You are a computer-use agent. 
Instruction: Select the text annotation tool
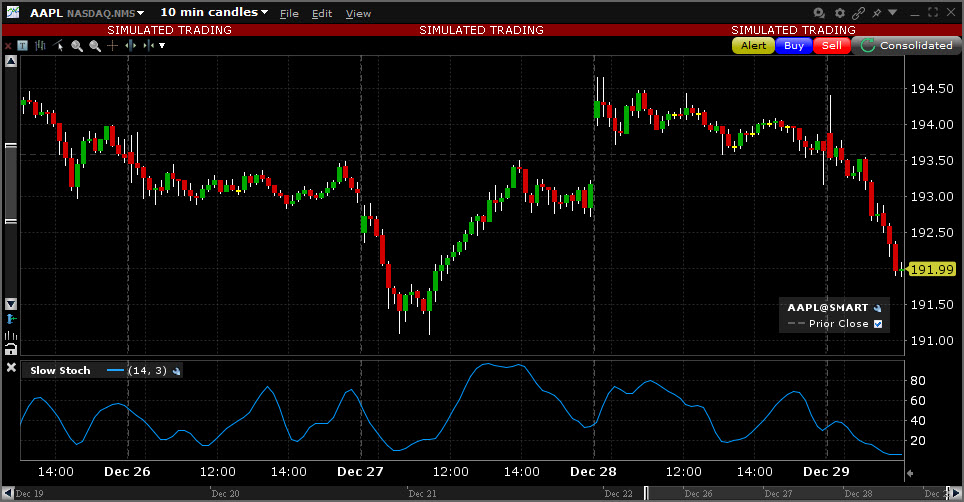click(23, 45)
